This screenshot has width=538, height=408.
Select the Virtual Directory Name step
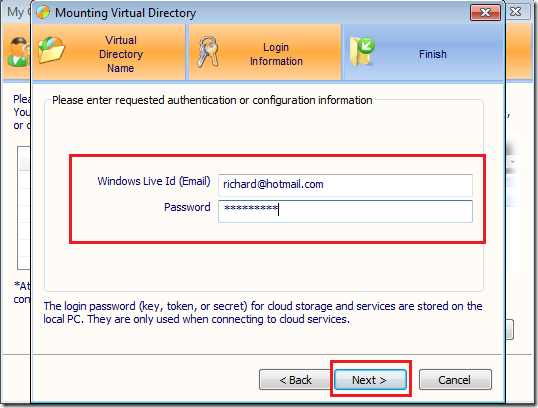pyautogui.click(x=109, y=52)
